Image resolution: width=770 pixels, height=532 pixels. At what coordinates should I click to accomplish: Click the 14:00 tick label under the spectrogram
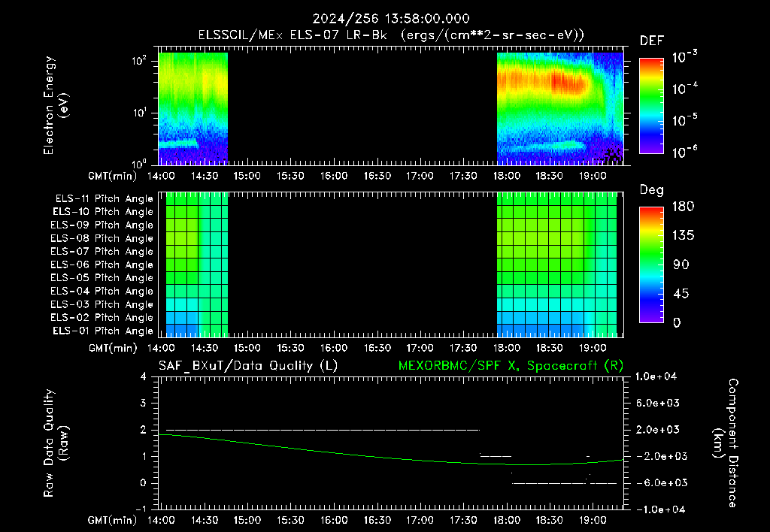pyautogui.click(x=161, y=176)
